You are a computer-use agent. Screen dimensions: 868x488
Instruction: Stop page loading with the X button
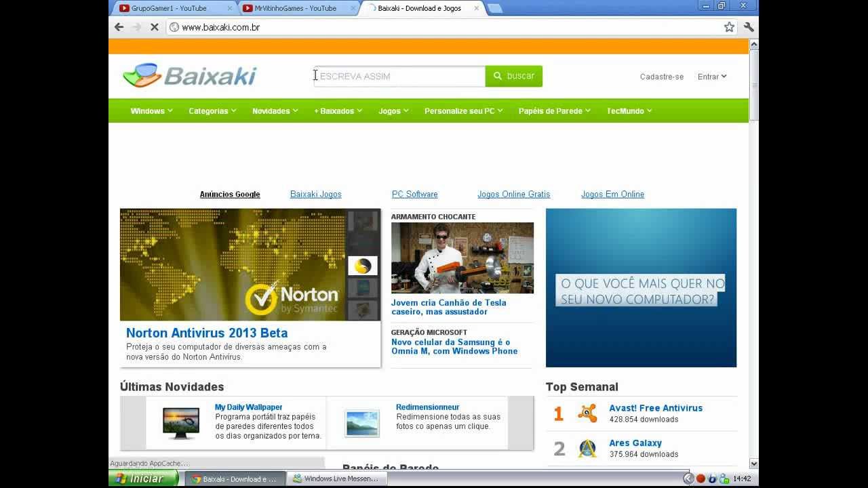coord(154,27)
